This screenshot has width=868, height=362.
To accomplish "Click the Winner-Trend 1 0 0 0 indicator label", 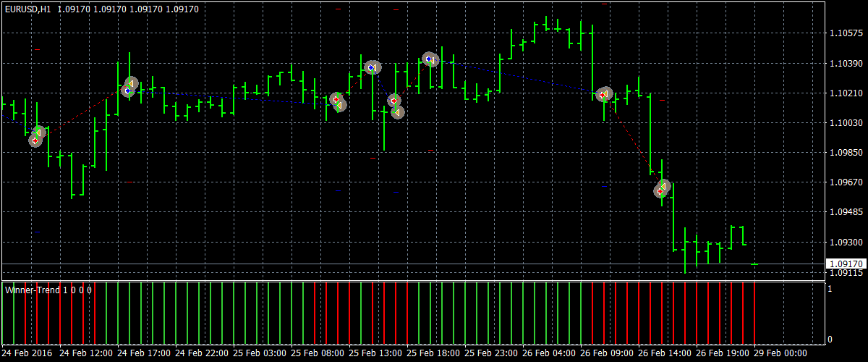I will pyautogui.click(x=48, y=290).
